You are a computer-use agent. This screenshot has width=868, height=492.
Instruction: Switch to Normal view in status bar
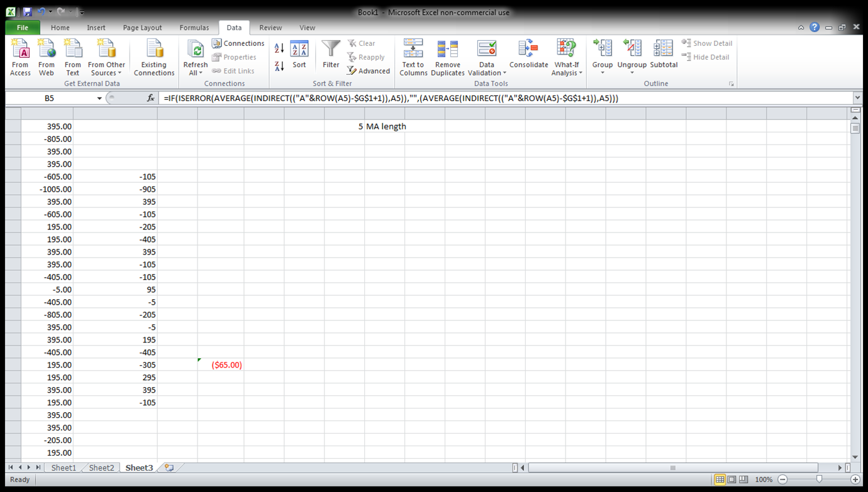(x=720, y=479)
